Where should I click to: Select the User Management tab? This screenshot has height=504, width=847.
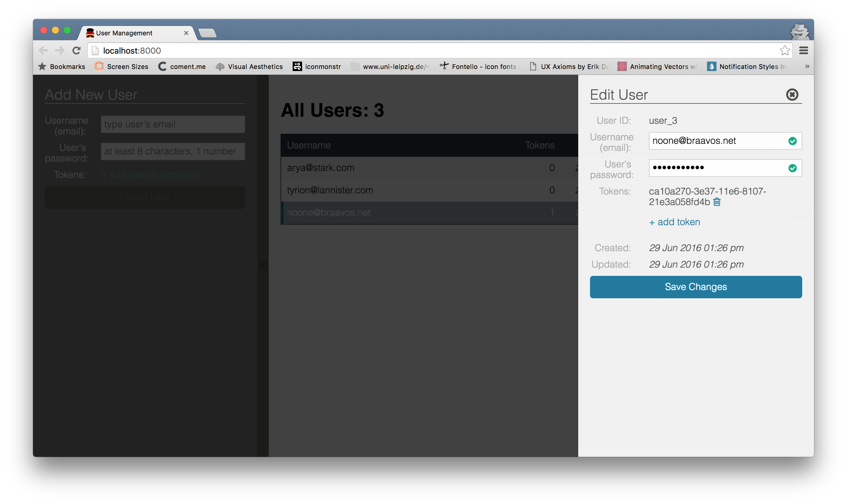[x=138, y=33]
